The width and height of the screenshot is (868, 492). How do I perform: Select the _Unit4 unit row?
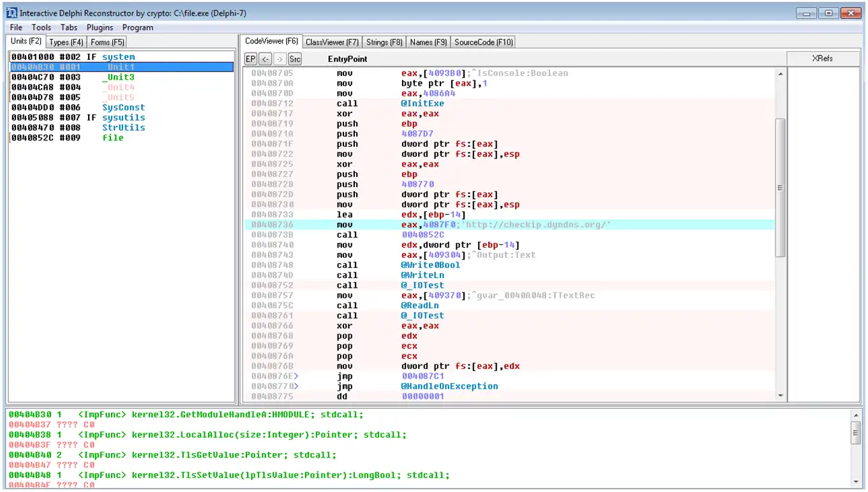point(122,87)
